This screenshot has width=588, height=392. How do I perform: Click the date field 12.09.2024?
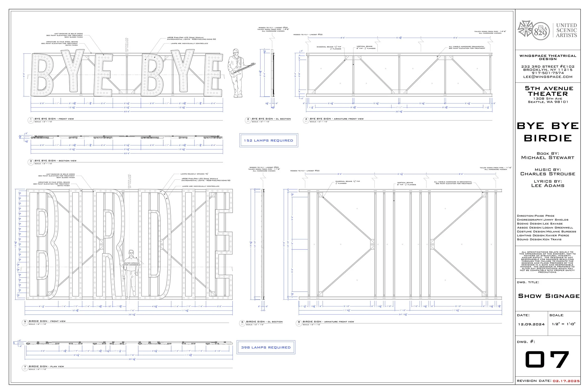(x=531, y=324)
